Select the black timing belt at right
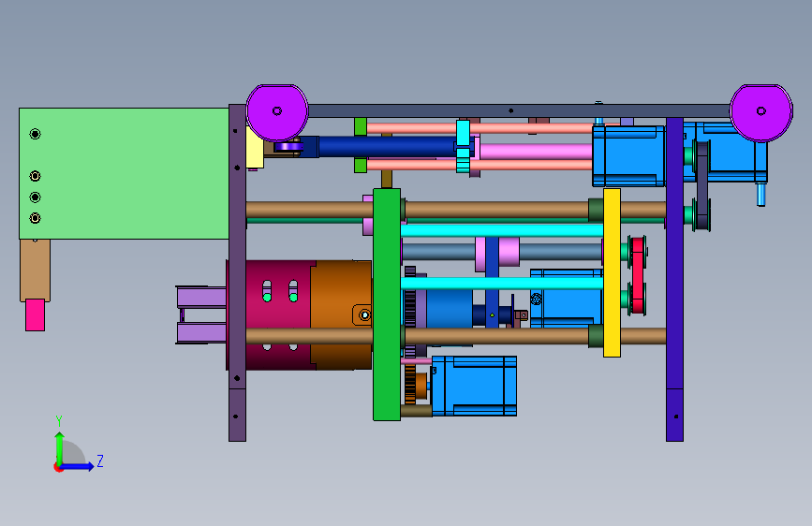Image resolution: width=812 pixels, height=526 pixels. pos(702,184)
